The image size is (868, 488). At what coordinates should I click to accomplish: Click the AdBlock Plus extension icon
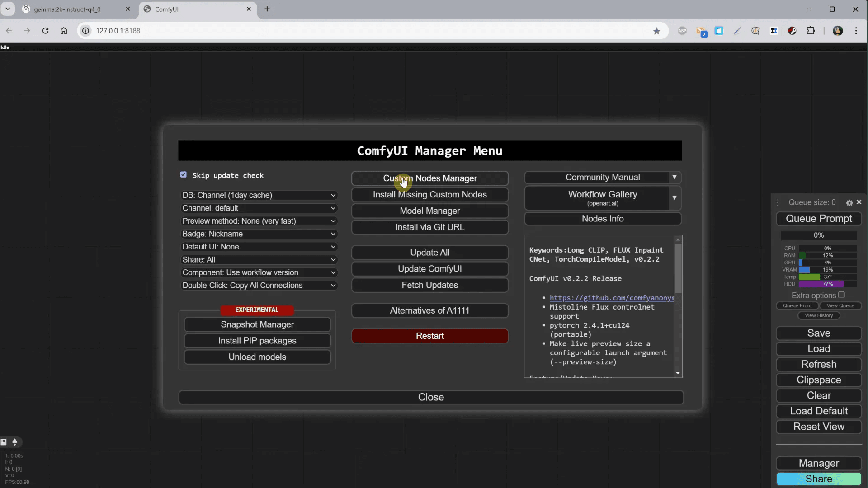click(x=682, y=31)
